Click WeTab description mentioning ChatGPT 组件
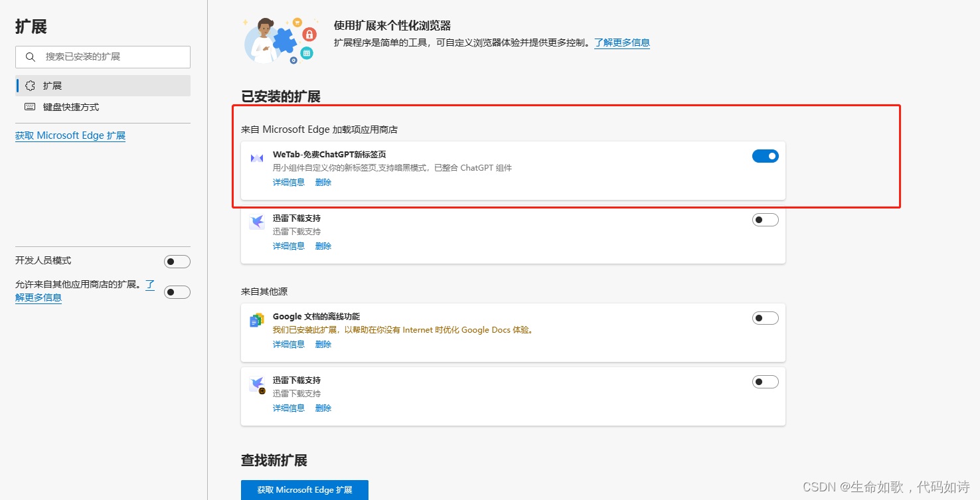 [392, 168]
